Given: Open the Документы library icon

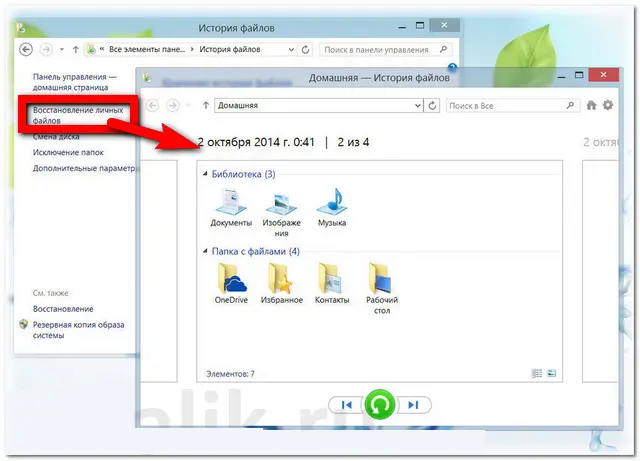Looking at the screenshot, I should pos(231,207).
